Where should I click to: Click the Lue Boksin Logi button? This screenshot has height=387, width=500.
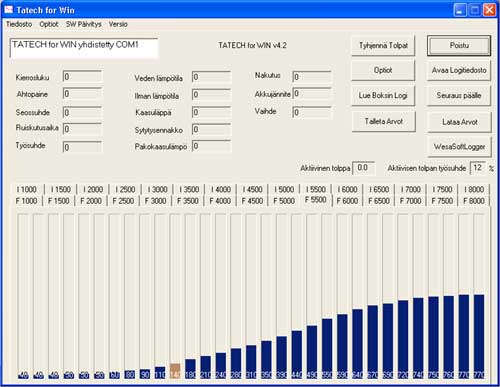[x=383, y=95]
